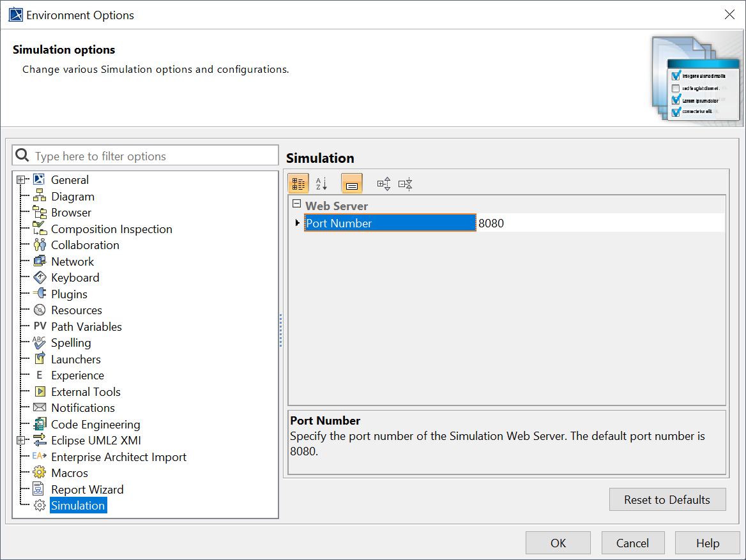This screenshot has width=746, height=560.
Task: Select the Spelling entry
Action: coord(71,343)
